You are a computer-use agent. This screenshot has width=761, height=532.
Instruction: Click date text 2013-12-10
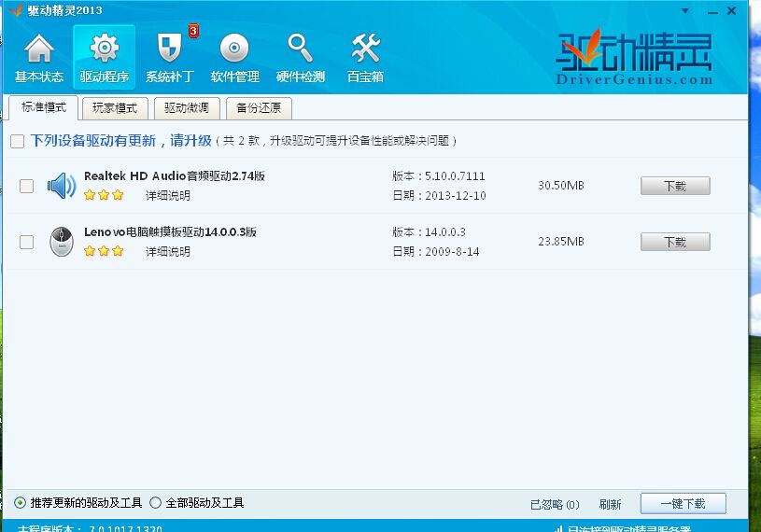click(456, 195)
